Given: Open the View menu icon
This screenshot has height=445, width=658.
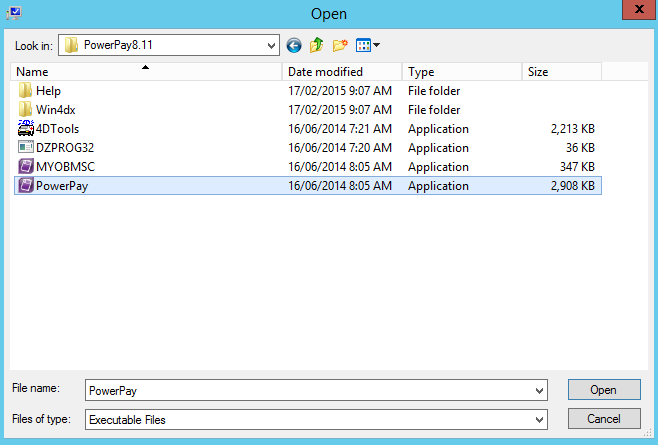Looking at the screenshot, I should pos(363,45).
